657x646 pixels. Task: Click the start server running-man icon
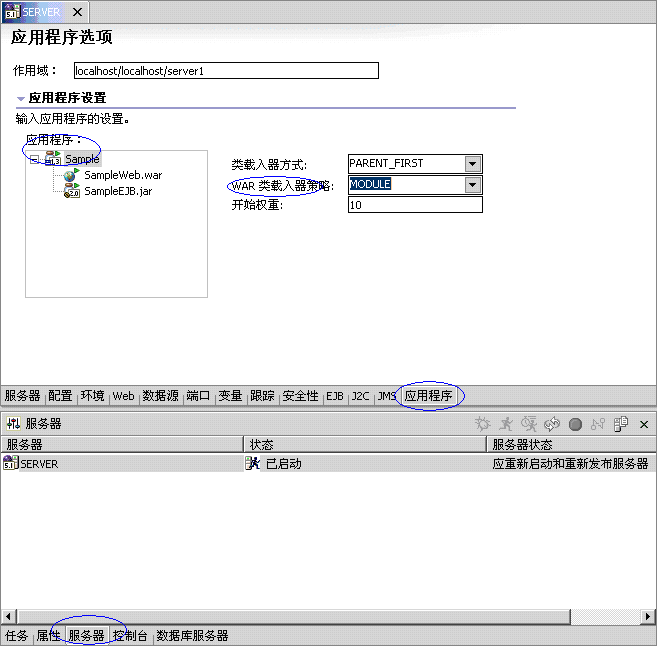[x=506, y=424]
